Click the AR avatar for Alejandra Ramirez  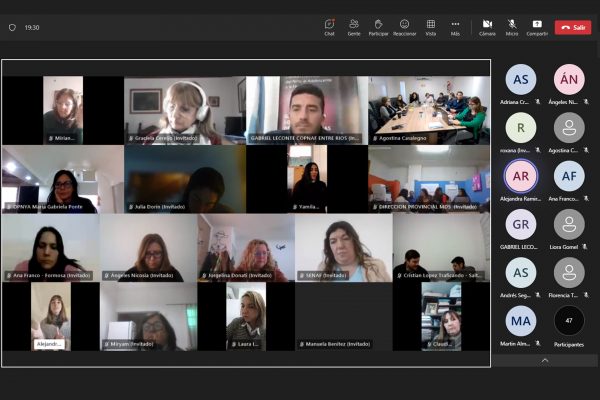(x=520, y=175)
